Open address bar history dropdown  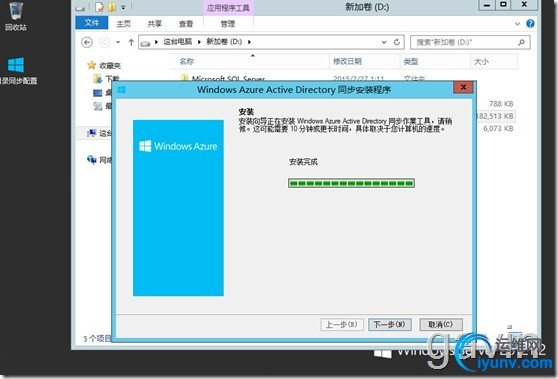[x=384, y=42]
